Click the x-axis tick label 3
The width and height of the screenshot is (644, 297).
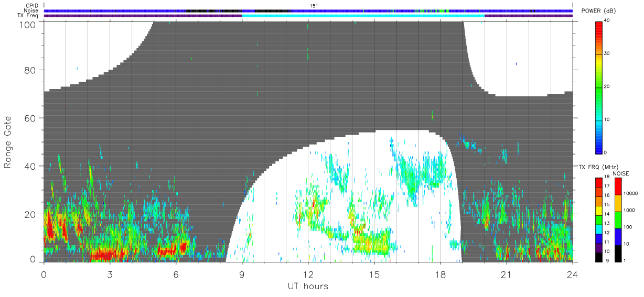110,274
